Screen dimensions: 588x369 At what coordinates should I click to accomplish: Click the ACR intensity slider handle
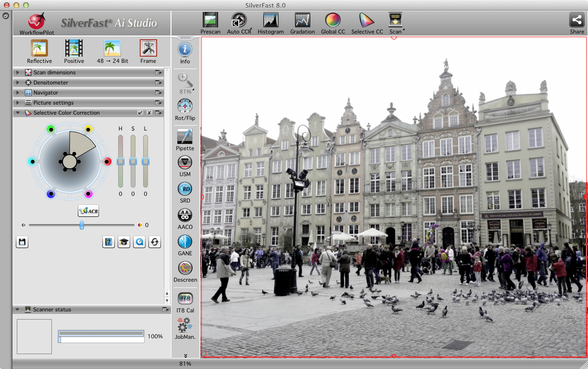pyautogui.click(x=82, y=225)
